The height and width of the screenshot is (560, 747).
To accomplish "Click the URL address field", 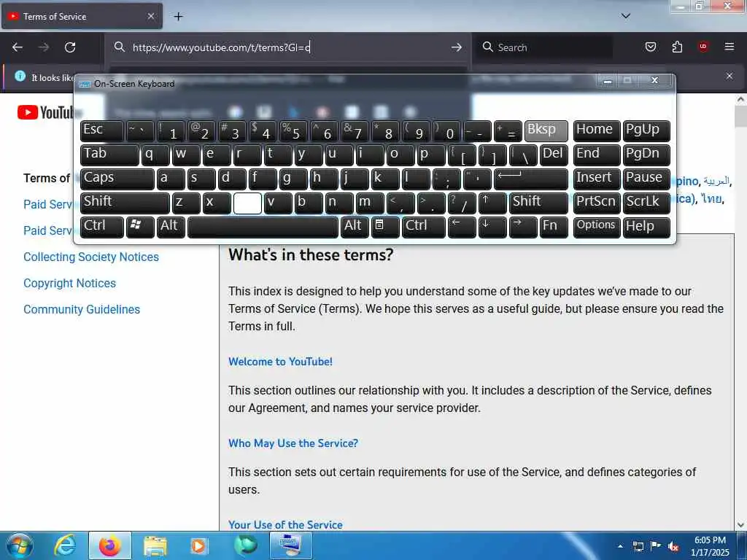I will point(286,47).
